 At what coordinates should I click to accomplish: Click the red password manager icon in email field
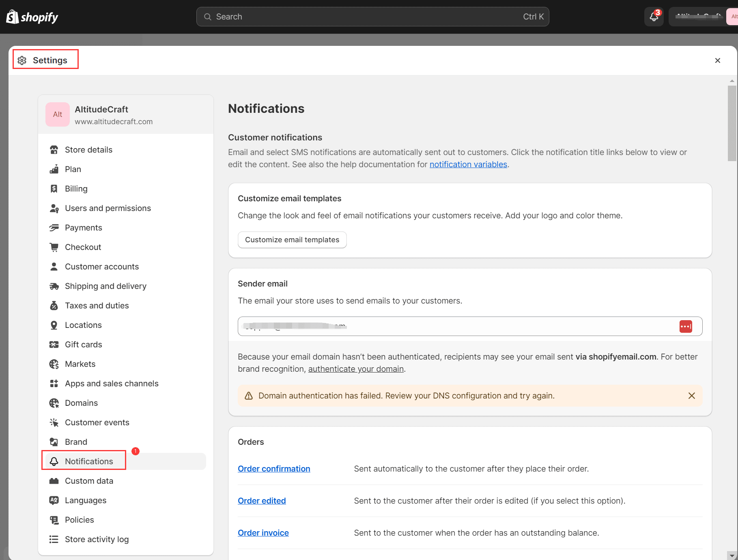pyautogui.click(x=686, y=326)
